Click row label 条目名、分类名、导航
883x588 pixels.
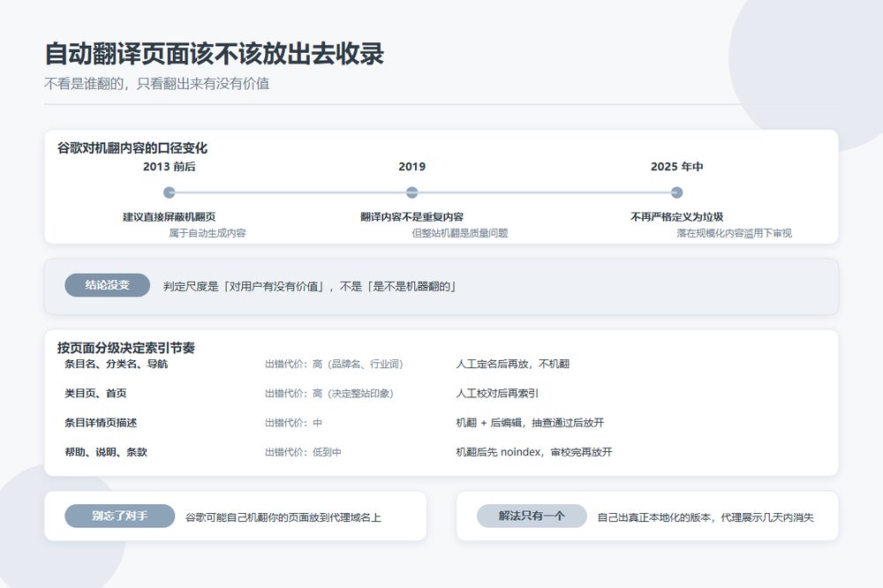click(x=116, y=364)
